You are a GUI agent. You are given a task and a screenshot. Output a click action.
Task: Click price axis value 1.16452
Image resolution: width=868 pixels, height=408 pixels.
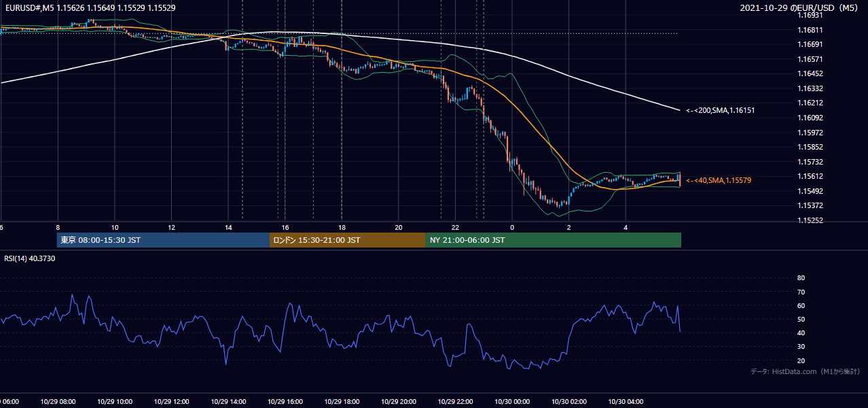click(x=811, y=73)
